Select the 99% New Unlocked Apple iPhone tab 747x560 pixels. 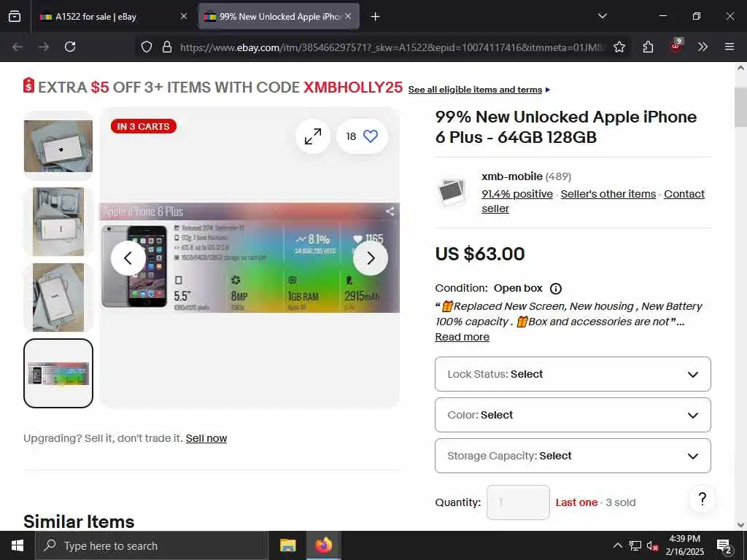point(279,17)
